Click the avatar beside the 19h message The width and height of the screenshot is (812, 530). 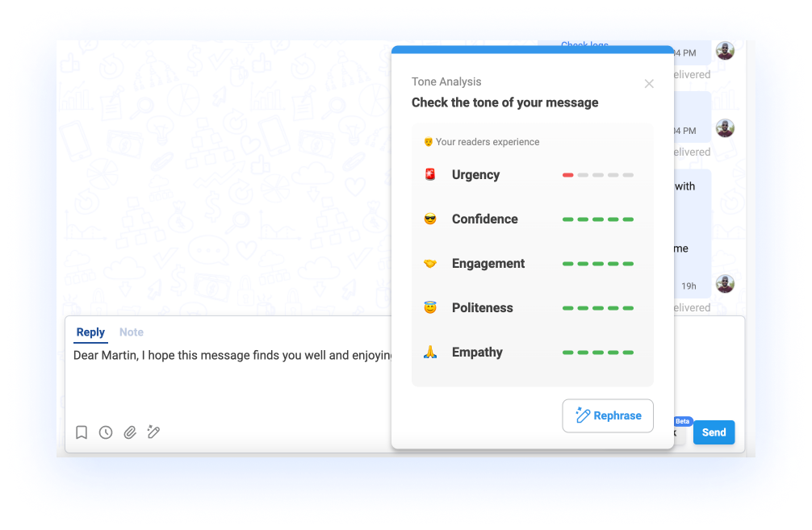coord(725,284)
